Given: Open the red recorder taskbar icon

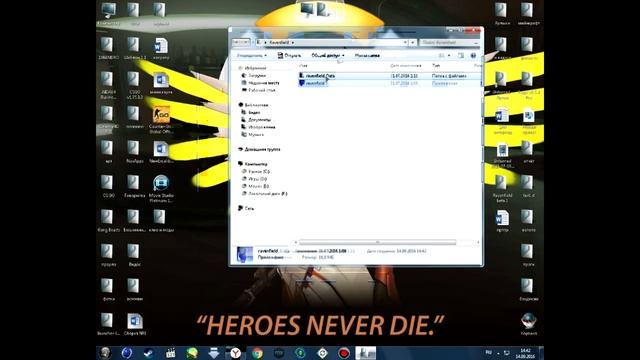Looking at the screenshot, I should (x=344, y=353).
